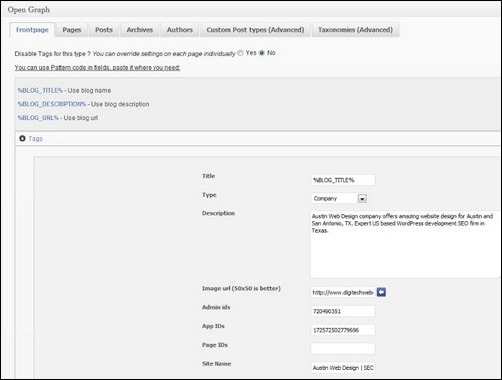Image resolution: width=502 pixels, height=380 pixels.
Task: Insert the %BLOG_TITLE% pattern code
Action: 40,90
